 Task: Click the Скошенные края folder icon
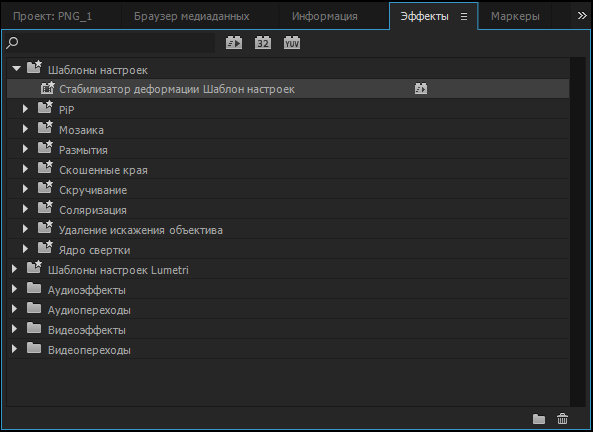[45, 168]
